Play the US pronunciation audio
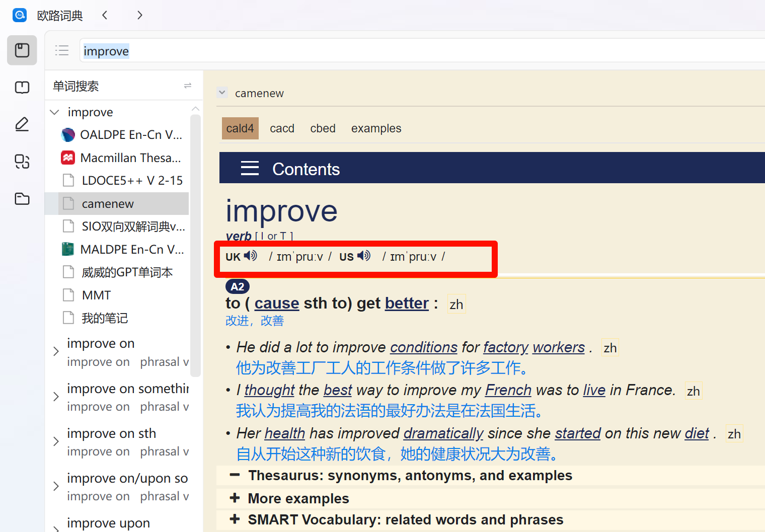The height and width of the screenshot is (532, 765). coord(364,256)
